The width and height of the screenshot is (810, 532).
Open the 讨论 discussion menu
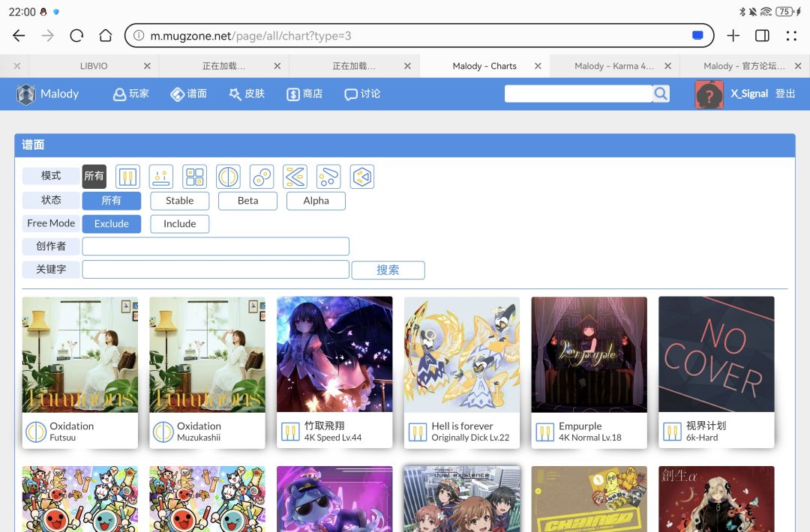(363, 94)
